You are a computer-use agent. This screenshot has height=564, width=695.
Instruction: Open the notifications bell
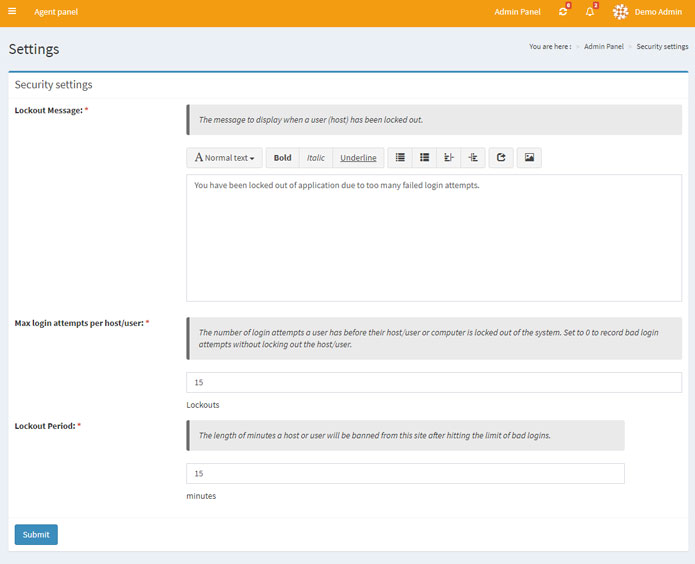(590, 12)
